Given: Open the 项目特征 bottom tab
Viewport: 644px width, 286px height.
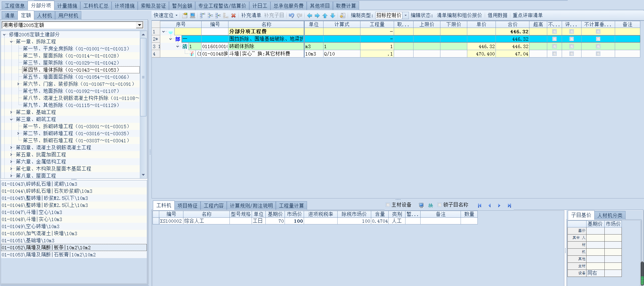Looking at the screenshot, I should click(187, 206).
